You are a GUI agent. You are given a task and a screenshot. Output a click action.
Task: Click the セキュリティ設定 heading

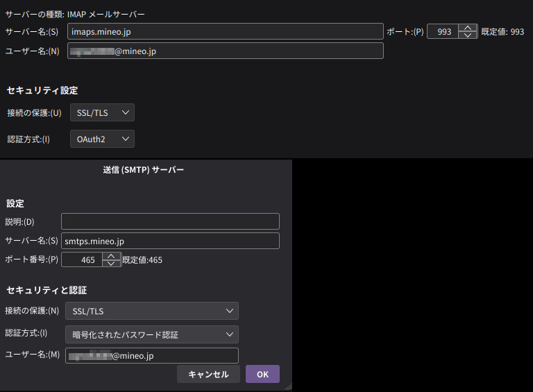pos(42,90)
